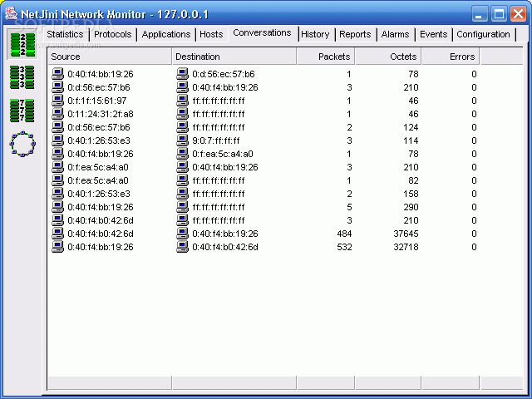Click the octets value 114
Screen dimensions: 532x399
[x=411, y=140]
